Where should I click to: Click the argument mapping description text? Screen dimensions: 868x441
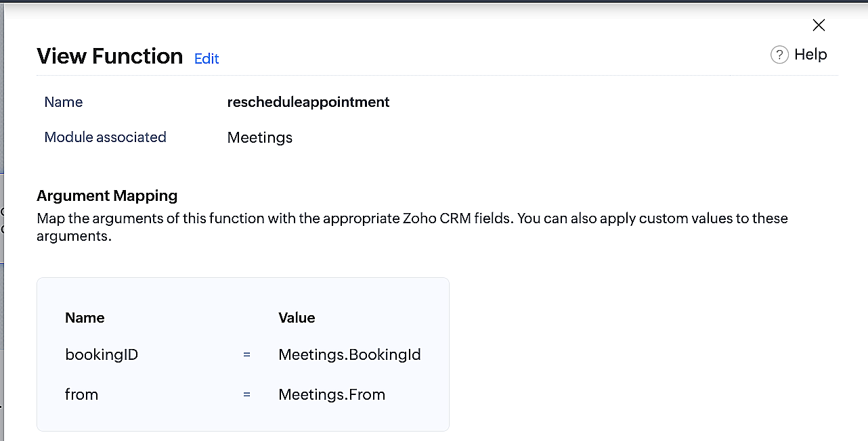tap(412, 228)
